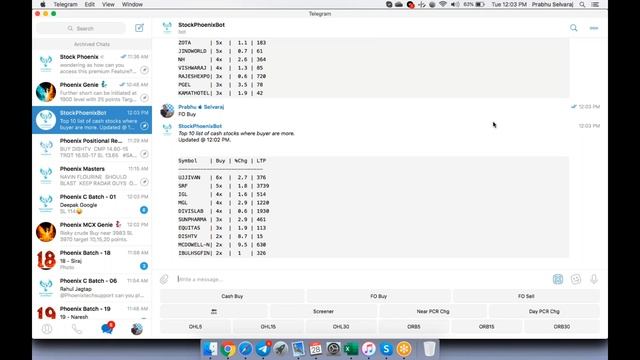Open the Window menu
The height and width of the screenshot is (360, 640).
[132, 4]
